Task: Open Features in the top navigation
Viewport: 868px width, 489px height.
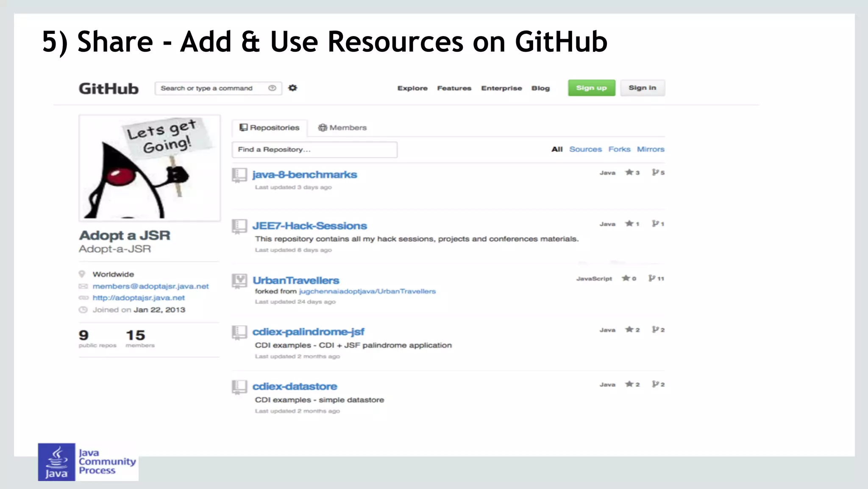Action: point(454,88)
